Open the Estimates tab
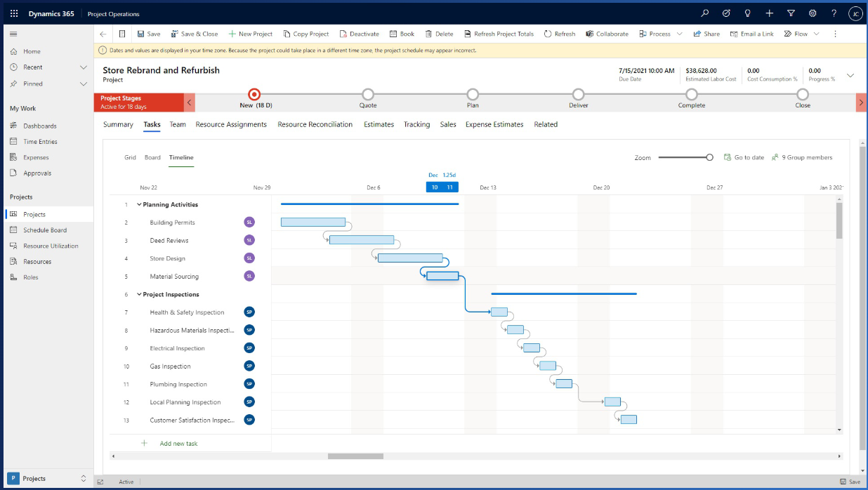868x490 pixels. pos(379,124)
